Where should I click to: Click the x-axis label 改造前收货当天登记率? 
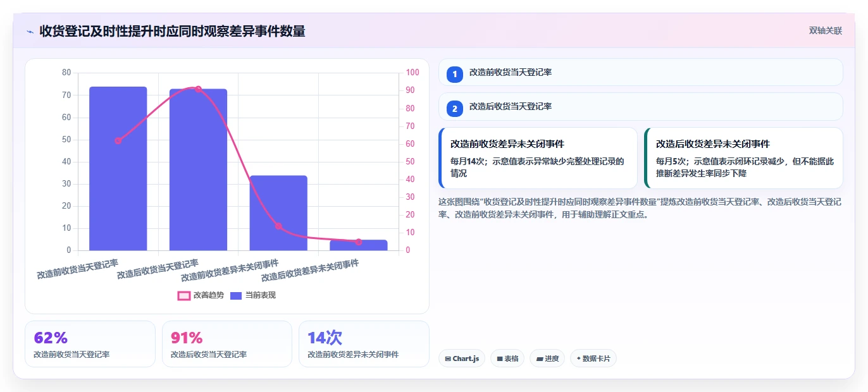(x=78, y=268)
